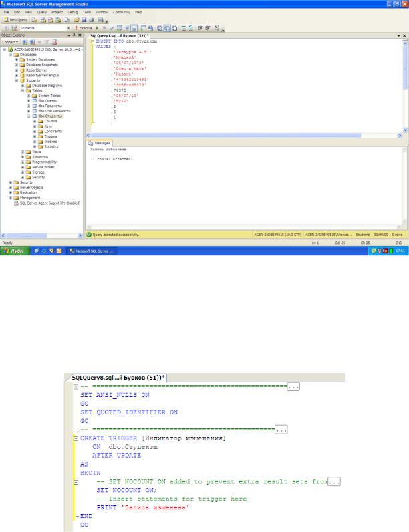
Task: Open the Project menu
Action: [57, 12]
